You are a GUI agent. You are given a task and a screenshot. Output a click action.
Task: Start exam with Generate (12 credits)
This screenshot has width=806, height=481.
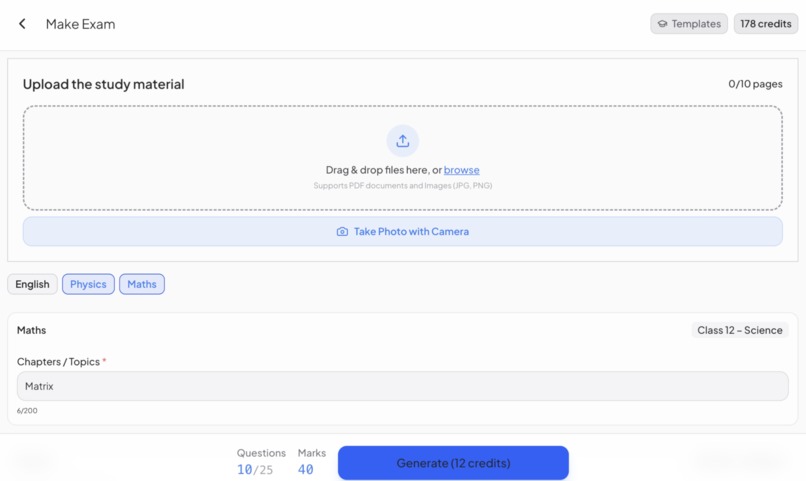pos(453,463)
